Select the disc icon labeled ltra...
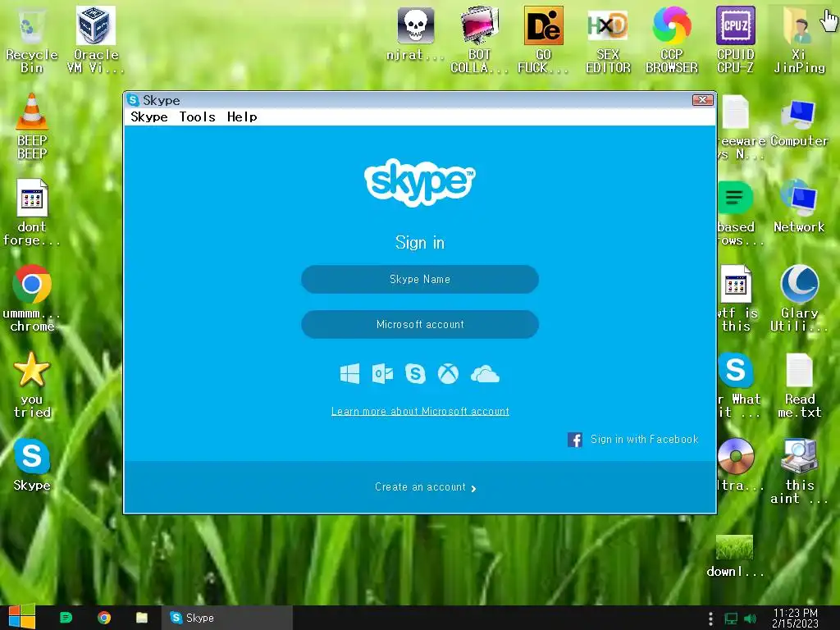This screenshot has height=630, width=840. pyautogui.click(x=737, y=464)
